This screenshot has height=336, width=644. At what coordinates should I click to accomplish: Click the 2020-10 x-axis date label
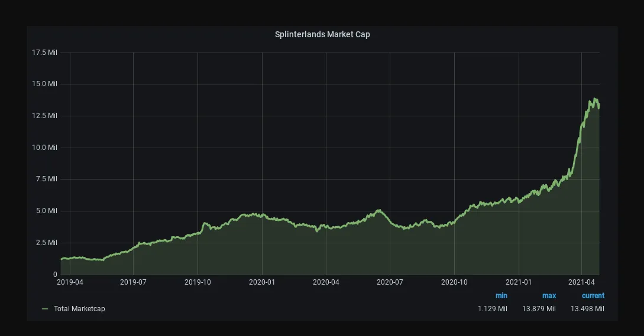[x=454, y=282]
